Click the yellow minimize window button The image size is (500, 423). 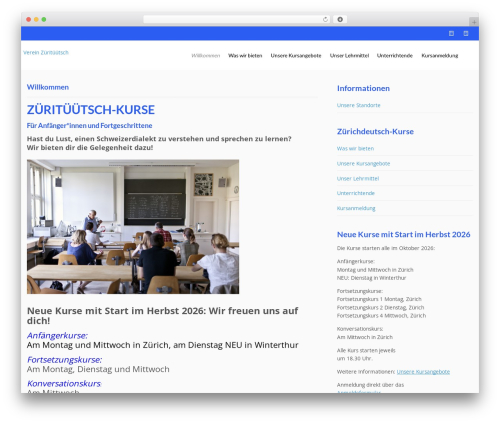click(36, 19)
